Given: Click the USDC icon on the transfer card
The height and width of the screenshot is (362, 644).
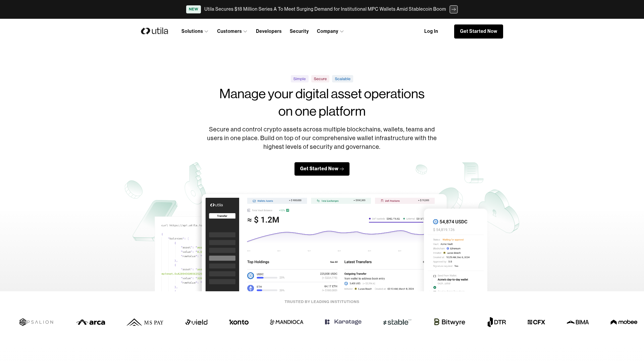Looking at the screenshot, I should point(435,222).
